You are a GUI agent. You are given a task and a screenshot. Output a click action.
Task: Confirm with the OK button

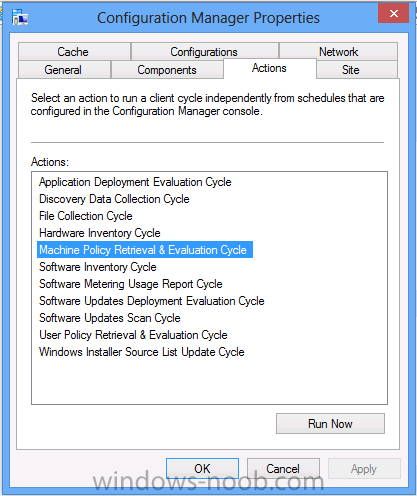click(202, 469)
